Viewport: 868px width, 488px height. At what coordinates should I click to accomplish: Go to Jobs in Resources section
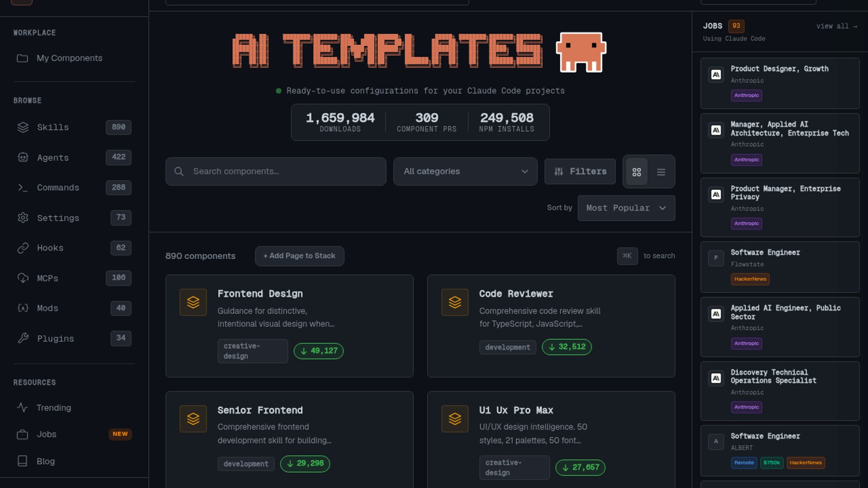click(74, 434)
